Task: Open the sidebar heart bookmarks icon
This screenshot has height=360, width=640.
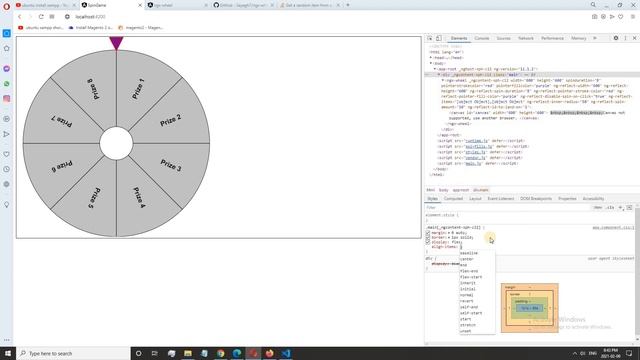Action: coord(7,154)
